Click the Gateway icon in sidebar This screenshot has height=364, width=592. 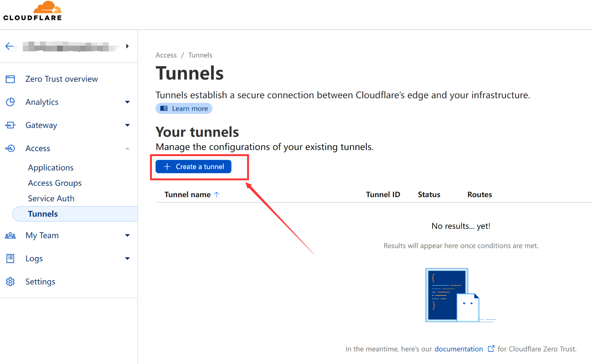coord(10,125)
